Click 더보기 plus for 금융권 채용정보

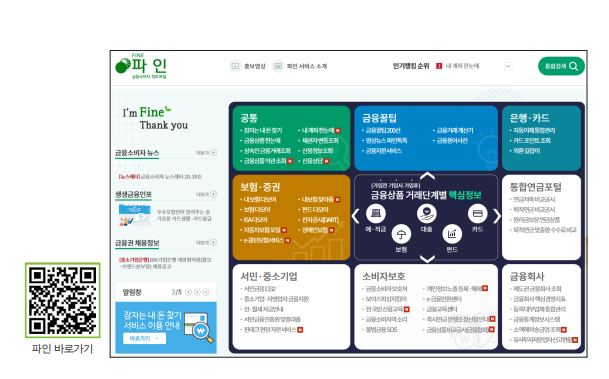(x=214, y=243)
